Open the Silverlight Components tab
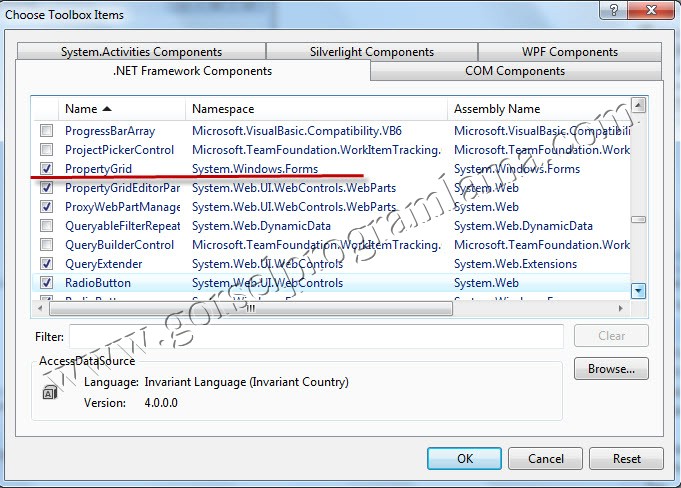This screenshot has width=681, height=488. coord(371,52)
